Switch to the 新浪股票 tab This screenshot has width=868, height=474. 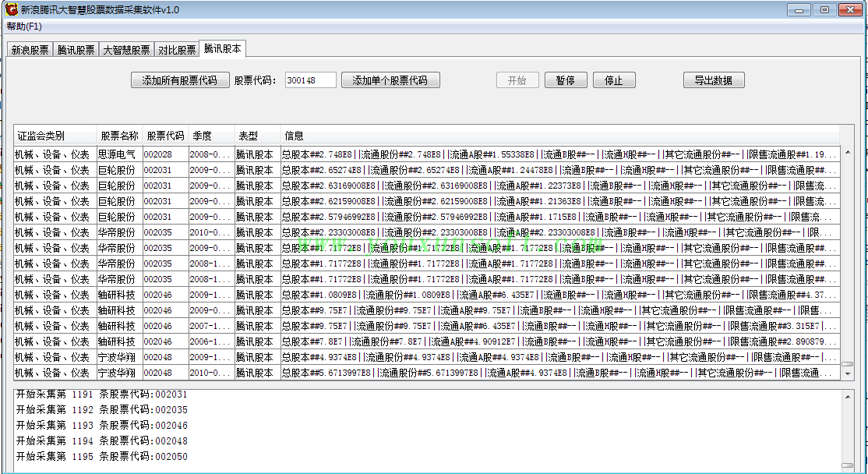pyautogui.click(x=30, y=50)
